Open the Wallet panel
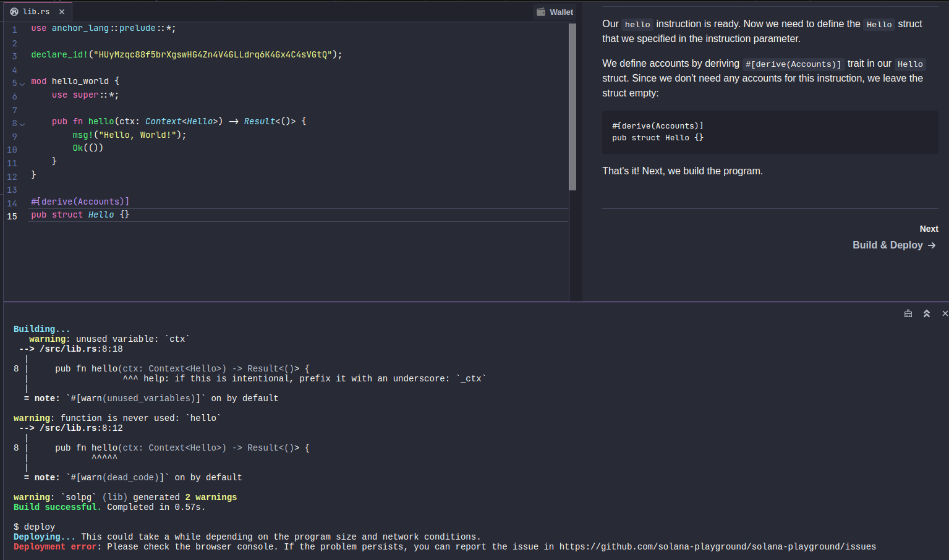This screenshot has height=560, width=949. (x=555, y=11)
